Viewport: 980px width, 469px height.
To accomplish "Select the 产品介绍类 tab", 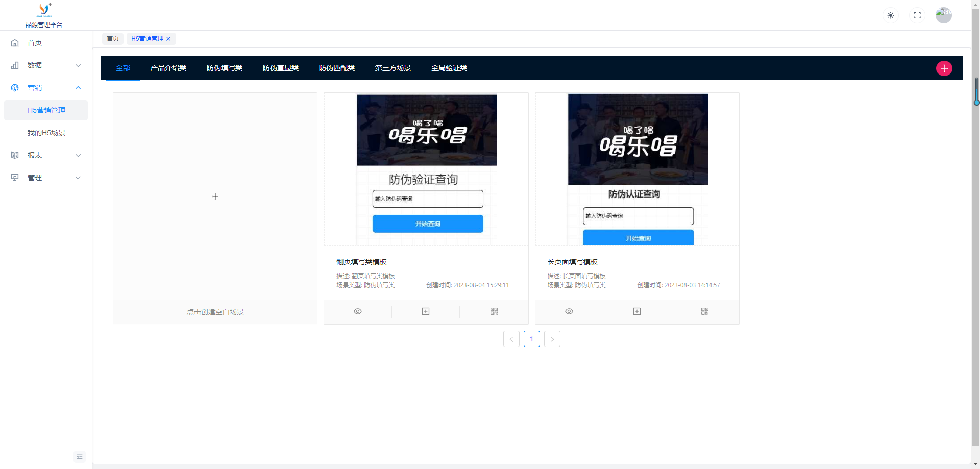I will [168, 68].
